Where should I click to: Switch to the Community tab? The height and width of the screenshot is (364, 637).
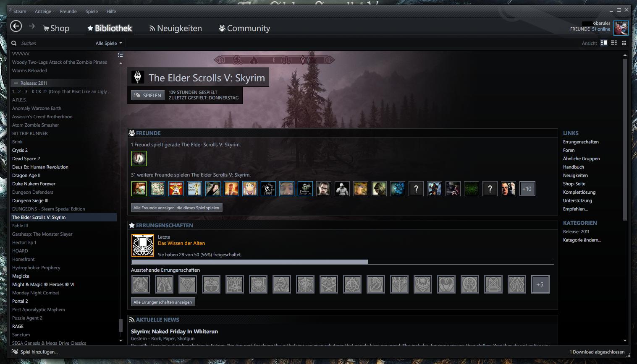point(244,28)
